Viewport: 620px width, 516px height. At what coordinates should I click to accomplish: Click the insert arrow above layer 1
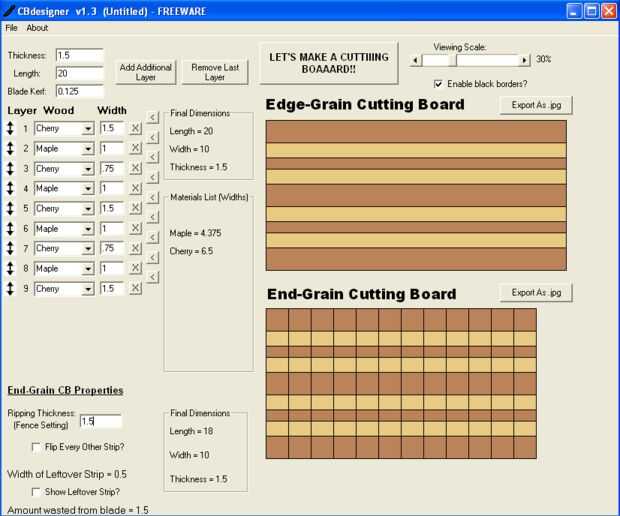click(153, 117)
